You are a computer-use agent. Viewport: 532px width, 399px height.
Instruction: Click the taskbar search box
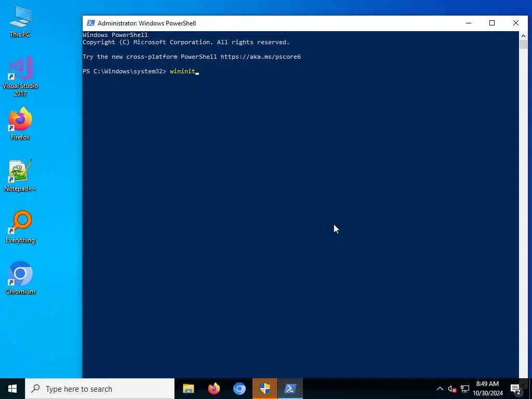(x=100, y=389)
